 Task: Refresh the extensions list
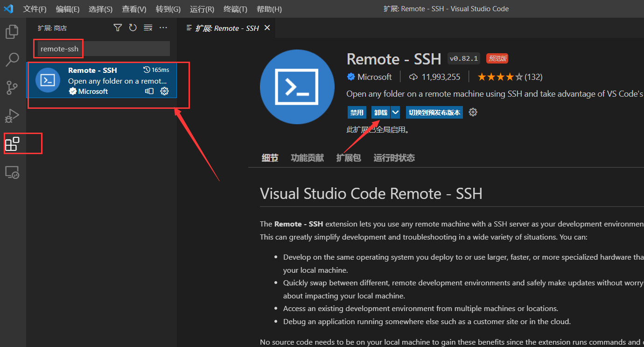coord(133,28)
